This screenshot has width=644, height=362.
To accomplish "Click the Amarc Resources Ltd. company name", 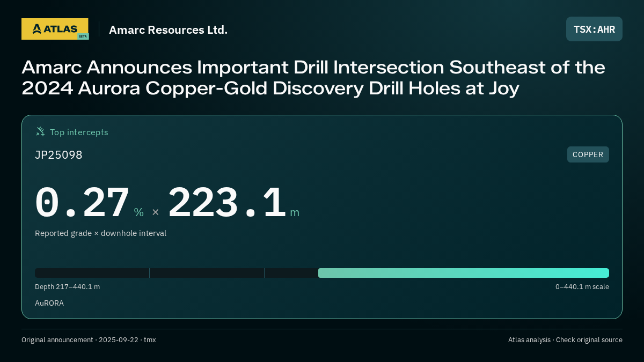I will [168, 30].
